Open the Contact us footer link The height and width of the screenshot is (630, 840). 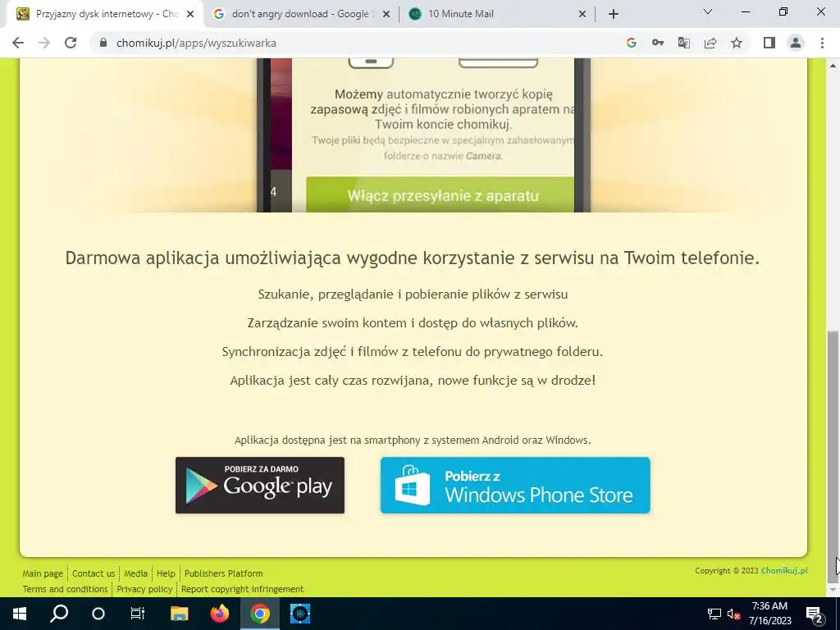(x=94, y=573)
